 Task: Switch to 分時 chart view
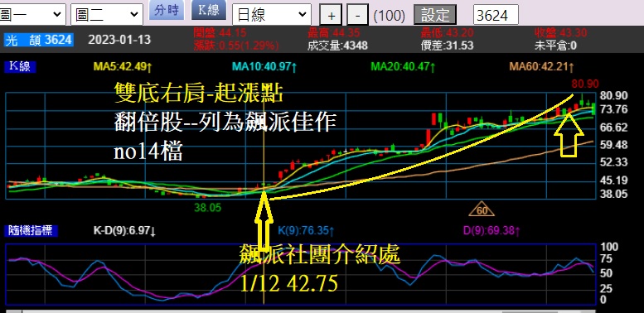tap(167, 10)
